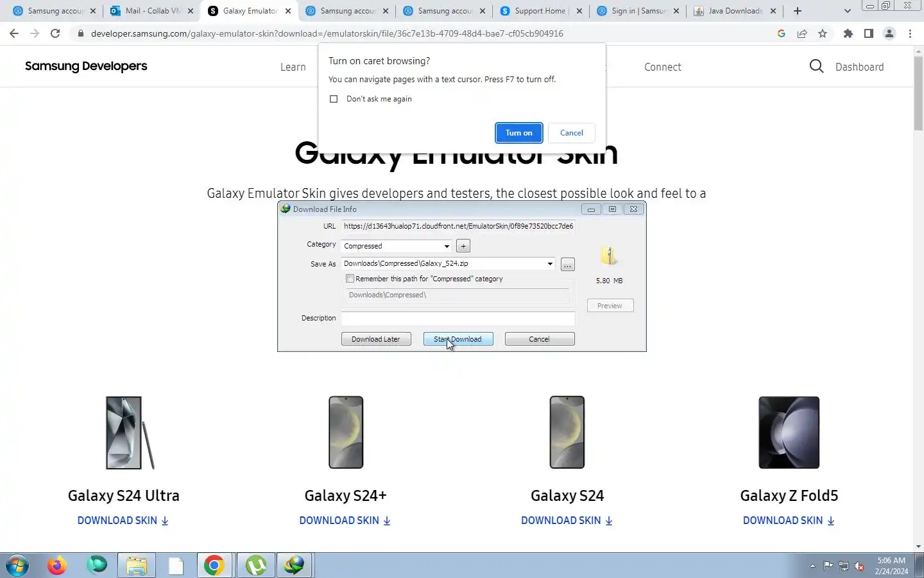This screenshot has width=924, height=578.
Task: Check Remember this path for Compressed
Action: point(350,279)
